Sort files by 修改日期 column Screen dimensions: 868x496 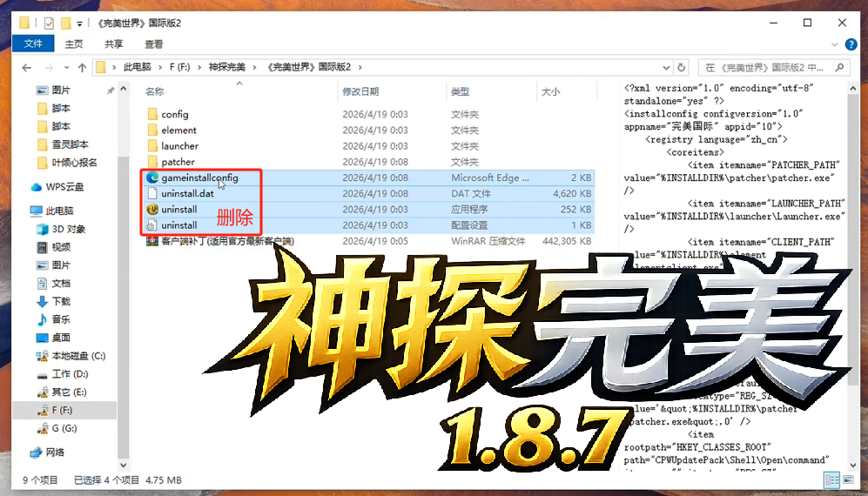(x=360, y=91)
